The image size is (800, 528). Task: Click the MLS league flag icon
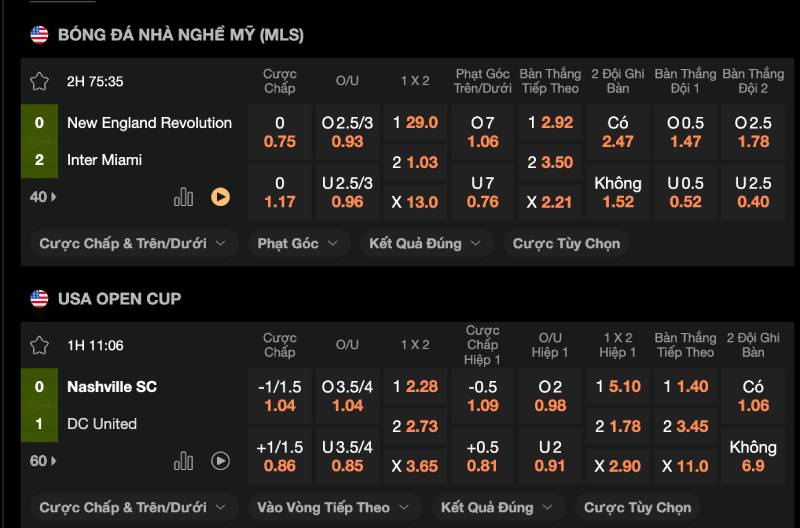(x=39, y=35)
